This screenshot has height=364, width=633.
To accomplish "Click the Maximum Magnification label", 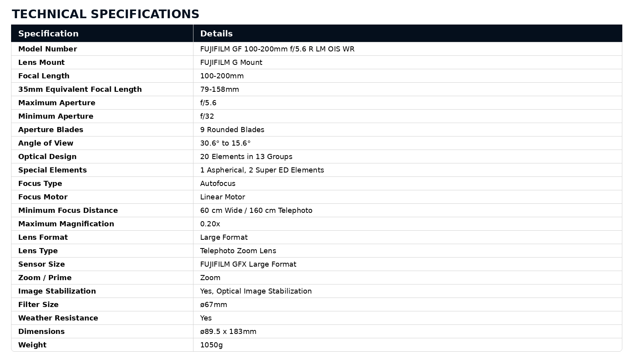I will coord(66,224).
